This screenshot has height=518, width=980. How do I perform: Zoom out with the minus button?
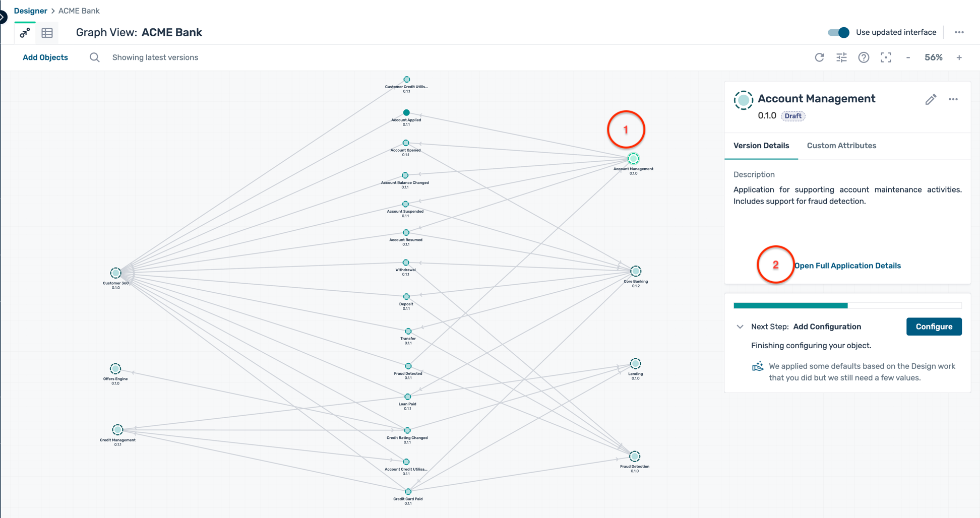908,57
